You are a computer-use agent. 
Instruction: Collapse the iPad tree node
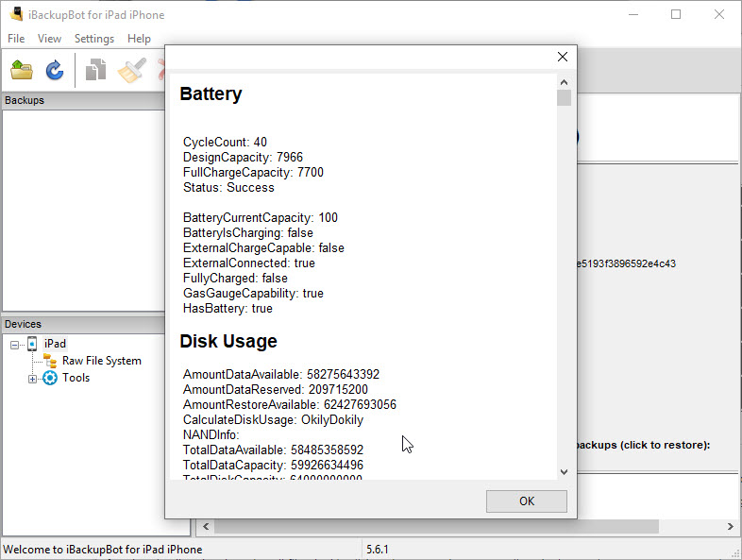point(15,345)
